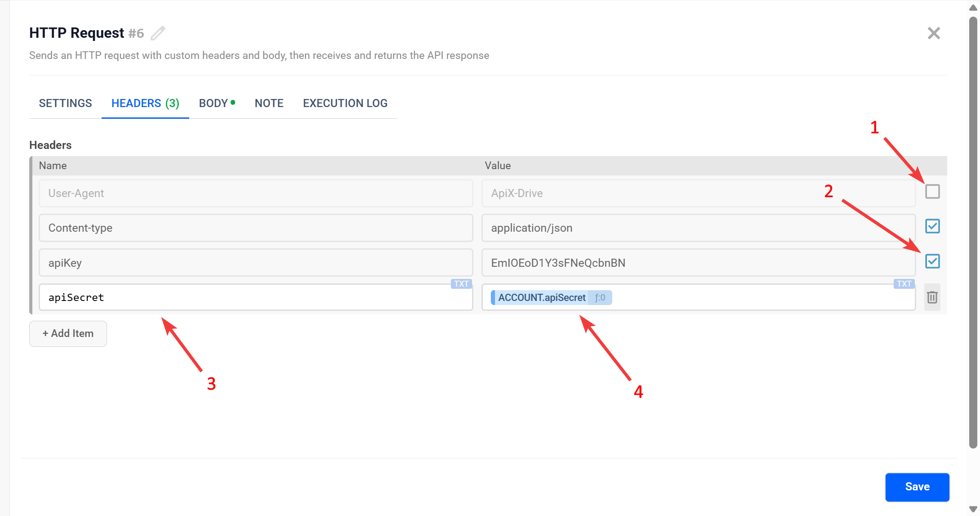Toggle the apiKey header checkbox

coord(932,261)
